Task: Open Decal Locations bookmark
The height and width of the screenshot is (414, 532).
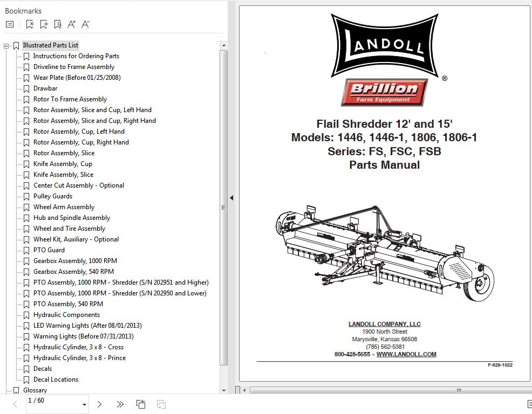Action: coord(56,379)
